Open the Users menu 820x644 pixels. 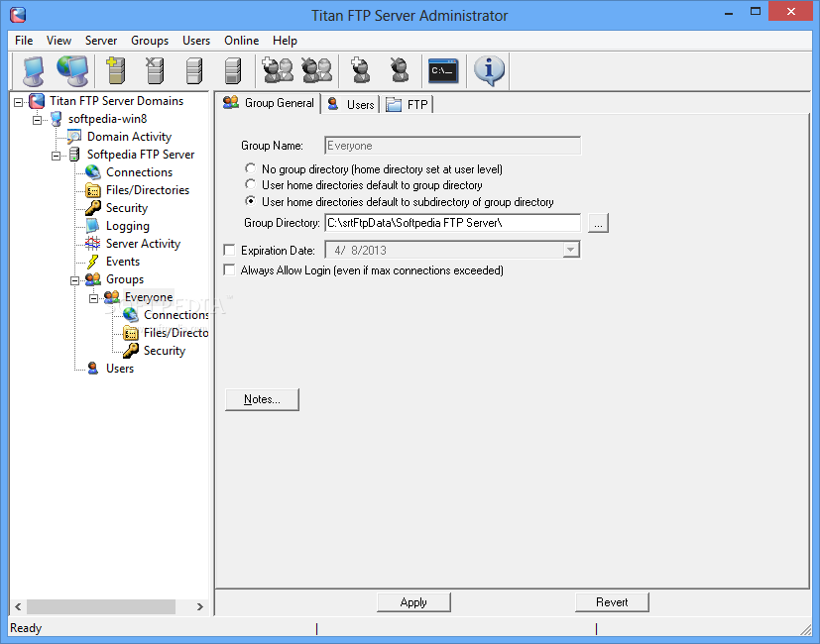coord(196,41)
